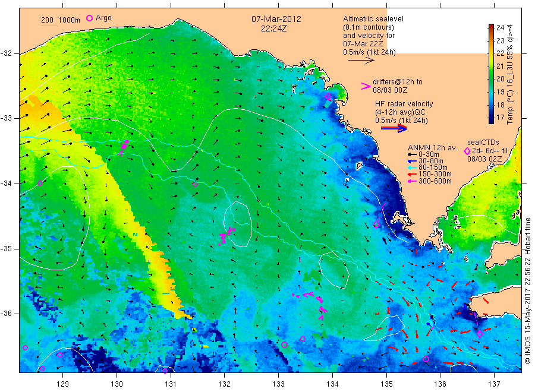Screen dimensions: 535x392
Task: Click the red and blue HF radar arrow
Action: point(394,128)
